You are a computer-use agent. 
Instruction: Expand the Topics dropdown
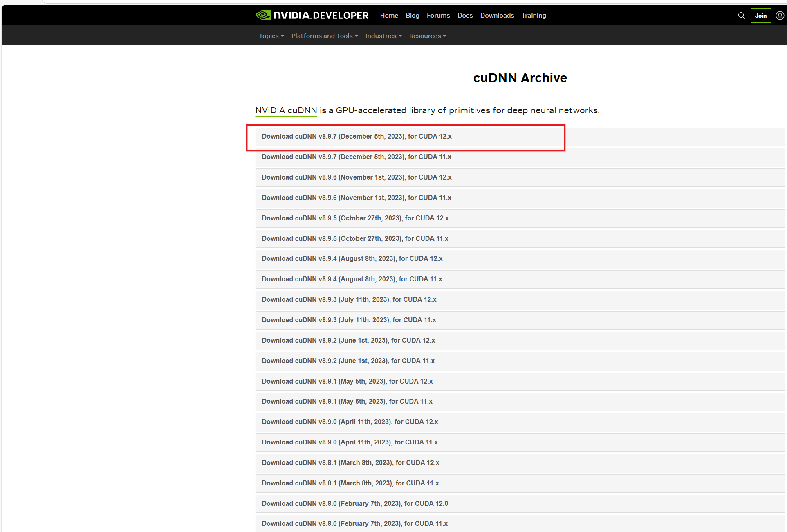271,36
